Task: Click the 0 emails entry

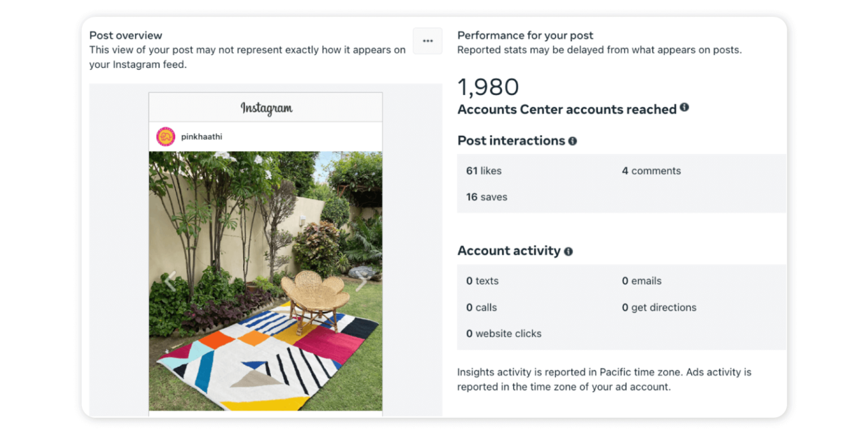Action: click(643, 280)
